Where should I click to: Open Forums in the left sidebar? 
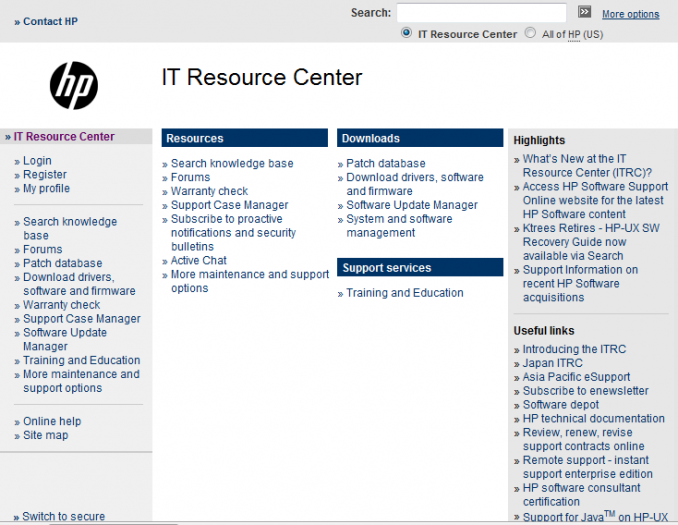[42, 250]
